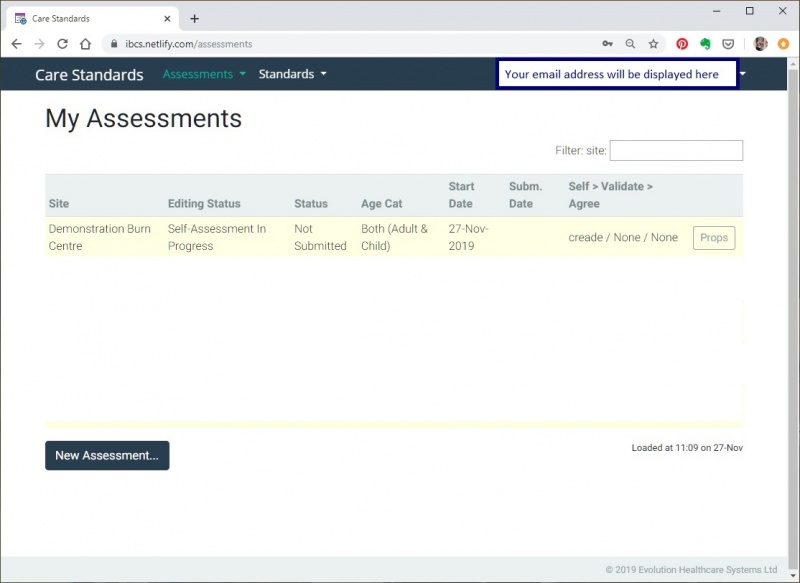Click the Not Submitted status cell
This screenshot has height=583, width=800.
coord(320,237)
